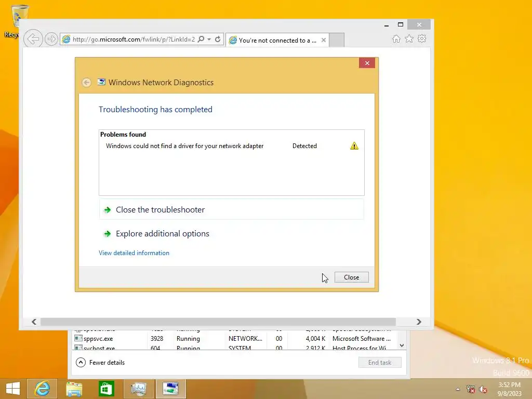Click the microsoft.com URL address field
Image resolution: width=532 pixels, height=399 pixels.
tap(134, 39)
